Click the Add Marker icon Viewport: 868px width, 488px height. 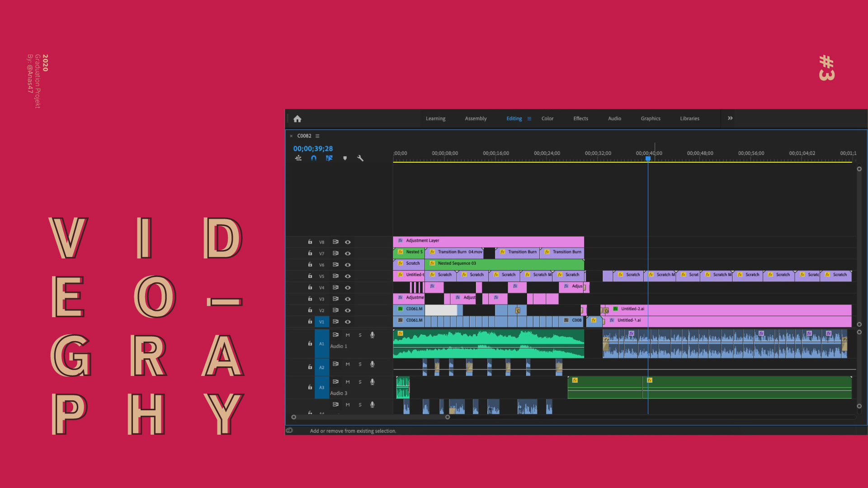345,158
